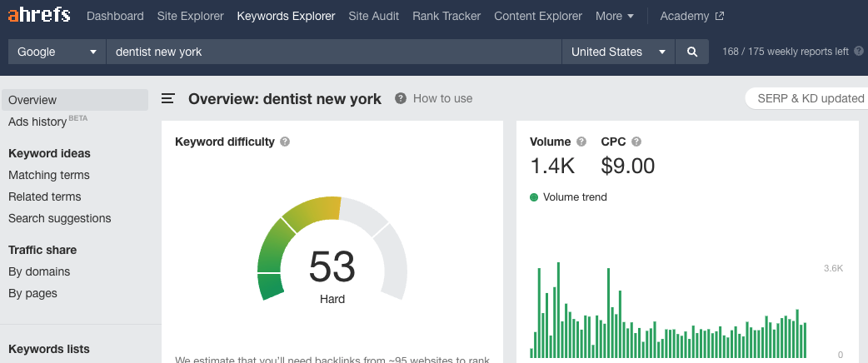
Task: Click the keyword input 'dentist new york'
Action: (334, 52)
